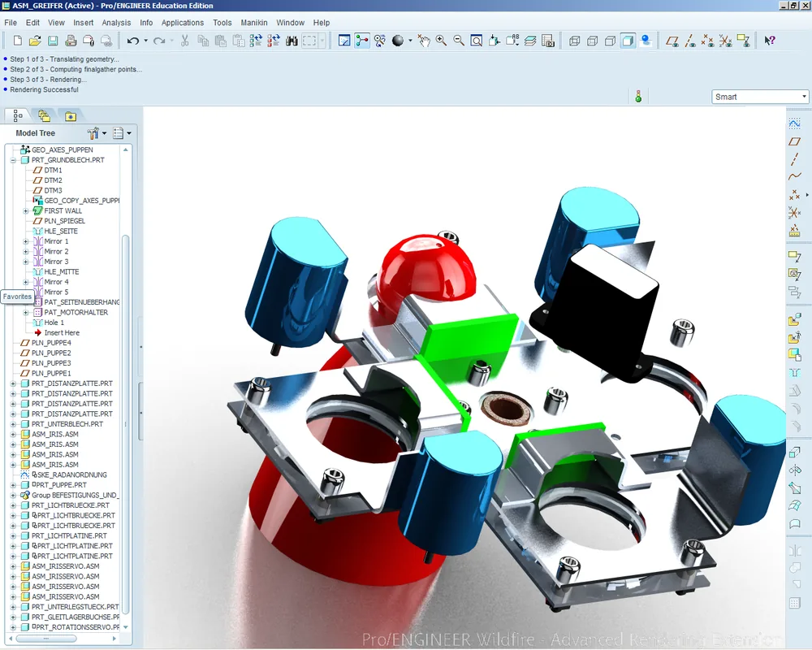This screenshot has width=812, height=650.
Task: Toggle datum planes display
Action: (x=672, y=41)
